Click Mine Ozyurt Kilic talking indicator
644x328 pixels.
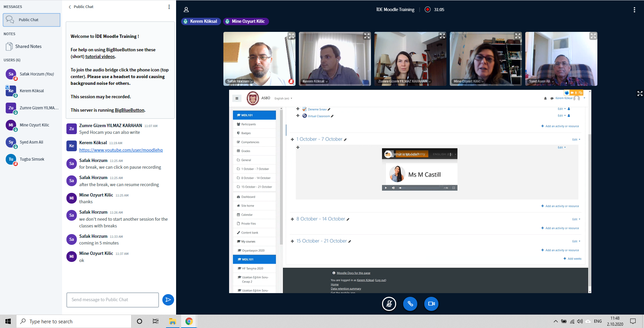(x=246, y=21)
